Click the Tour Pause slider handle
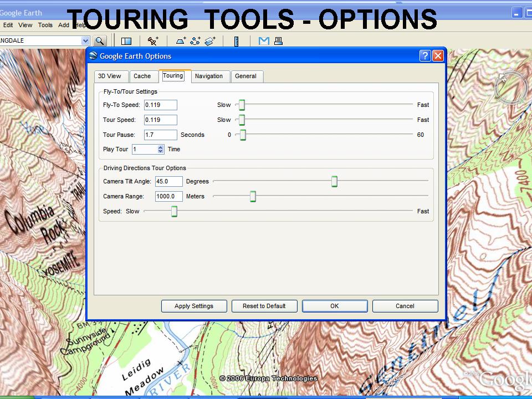 pos(243,135)
